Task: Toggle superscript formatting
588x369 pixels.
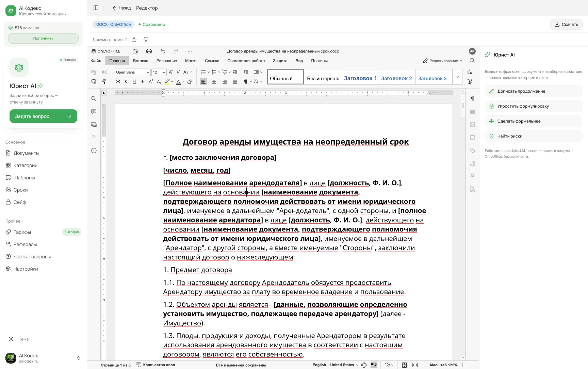Action: (150, 82)
